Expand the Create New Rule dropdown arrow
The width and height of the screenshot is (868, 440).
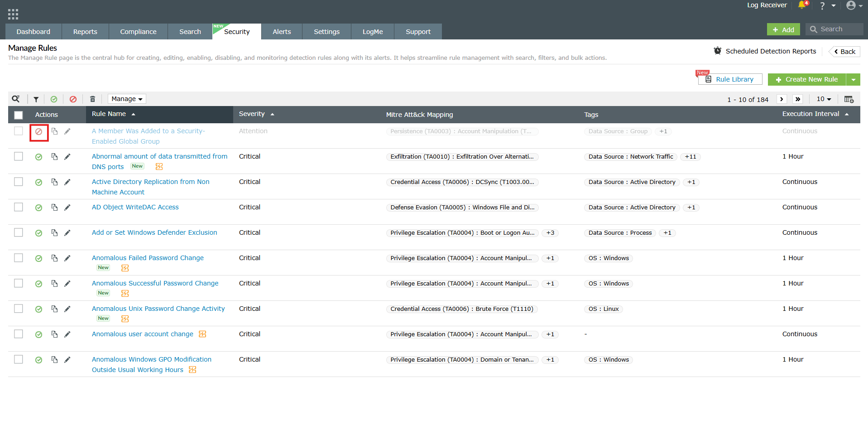tap(854, 79)
